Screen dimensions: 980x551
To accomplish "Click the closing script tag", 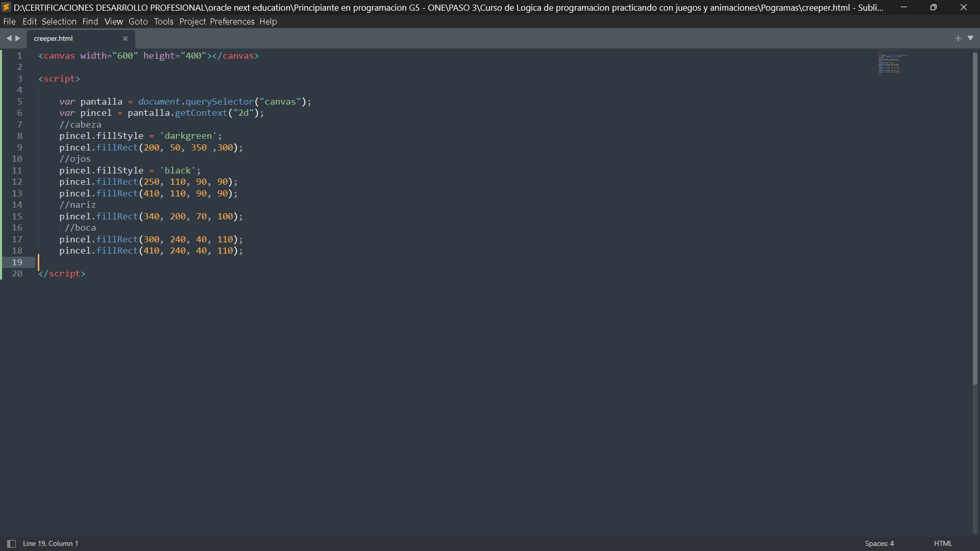I will tap(62, 273).
